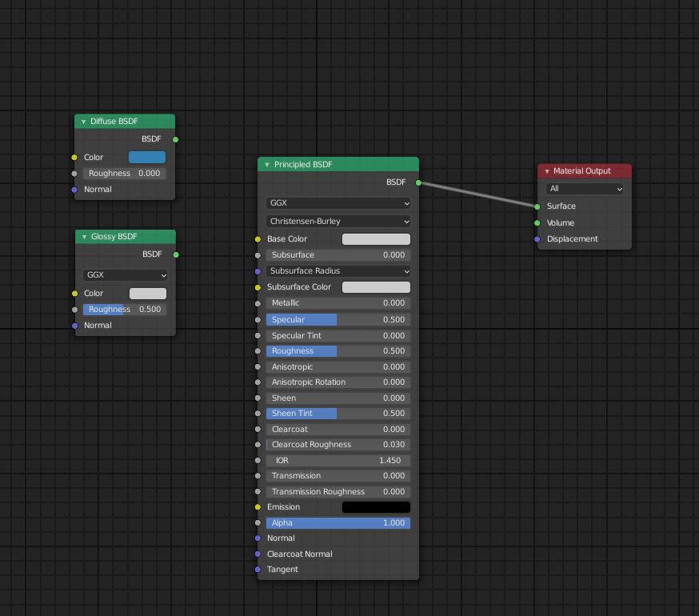Click the IOR input socket
This screenshot has width=699, height=616.
(258, 460)
